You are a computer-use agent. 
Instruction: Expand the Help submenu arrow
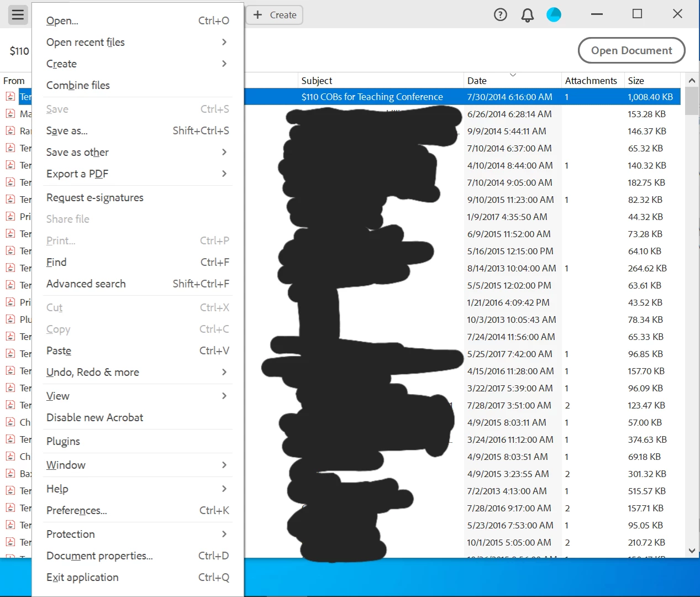click(x=224, y=489)
